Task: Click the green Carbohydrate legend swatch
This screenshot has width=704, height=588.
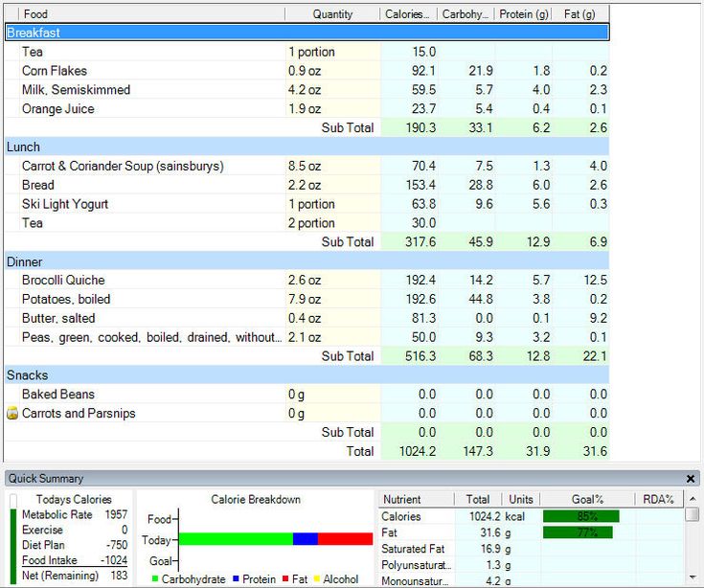Action: [155, 578]
